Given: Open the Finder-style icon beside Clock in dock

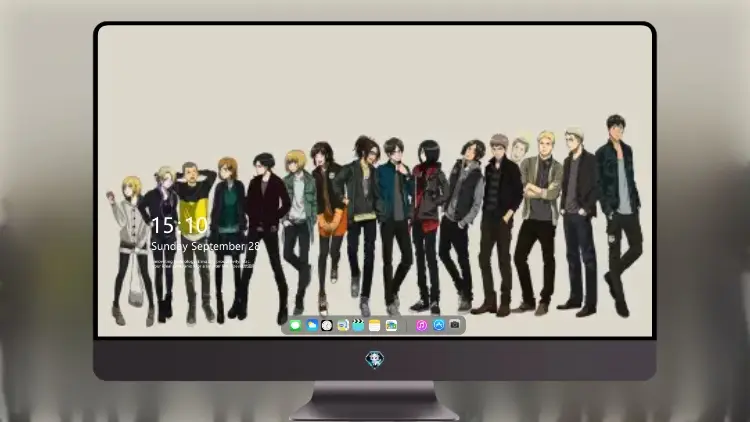Looking at the screenshot, I should (343, 325).
